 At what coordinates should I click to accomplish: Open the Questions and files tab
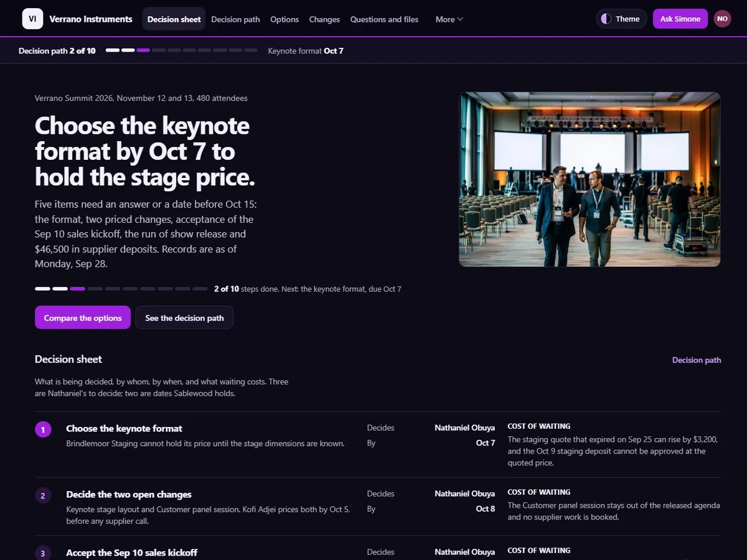[x=384, y=19]
